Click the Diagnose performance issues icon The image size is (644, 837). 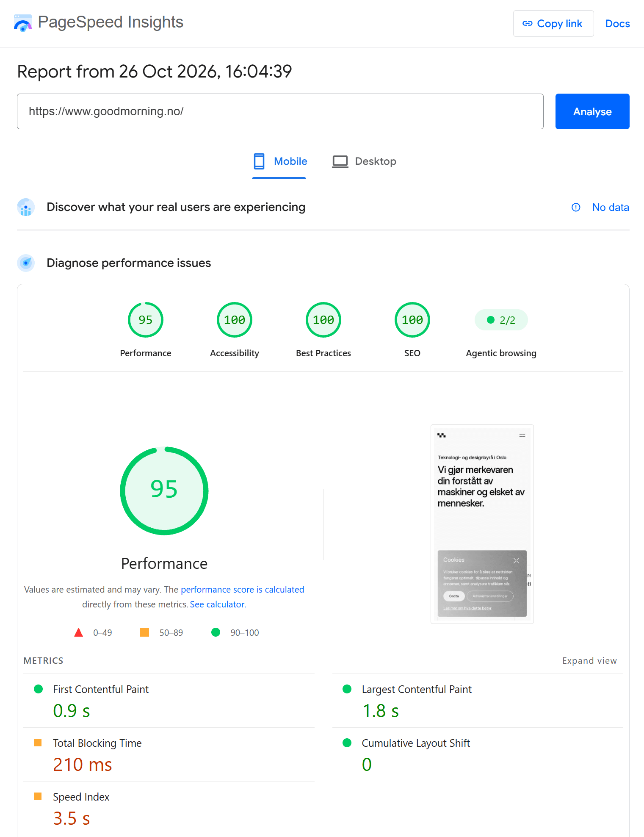(x=26, y=263)
